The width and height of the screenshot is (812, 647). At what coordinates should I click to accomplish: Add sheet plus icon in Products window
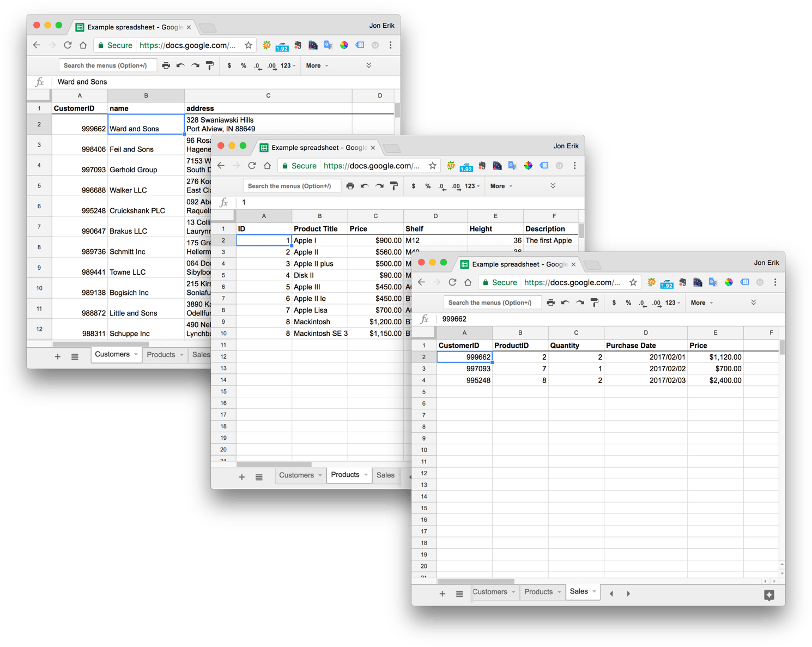click(242, 477)
